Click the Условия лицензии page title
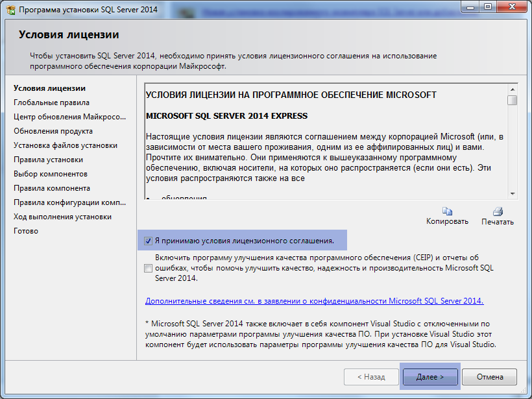The image size is (532, 399). [69, 34]
